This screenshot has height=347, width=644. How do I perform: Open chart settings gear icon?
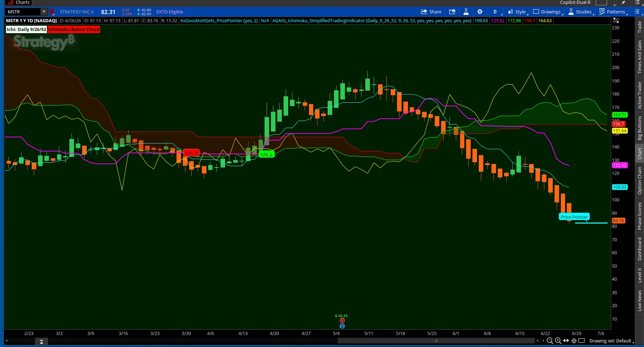(x=480, y=12)
